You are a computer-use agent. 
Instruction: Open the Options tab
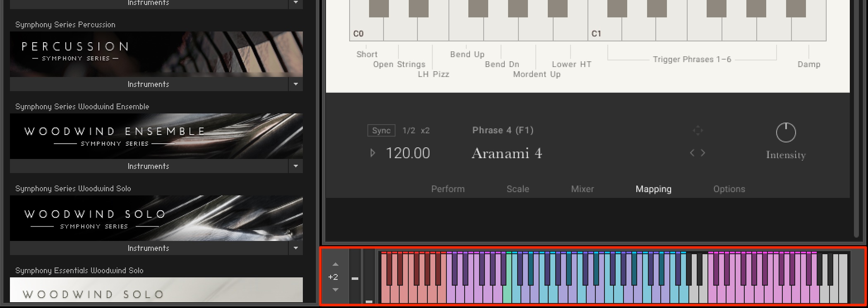[729, 189]
